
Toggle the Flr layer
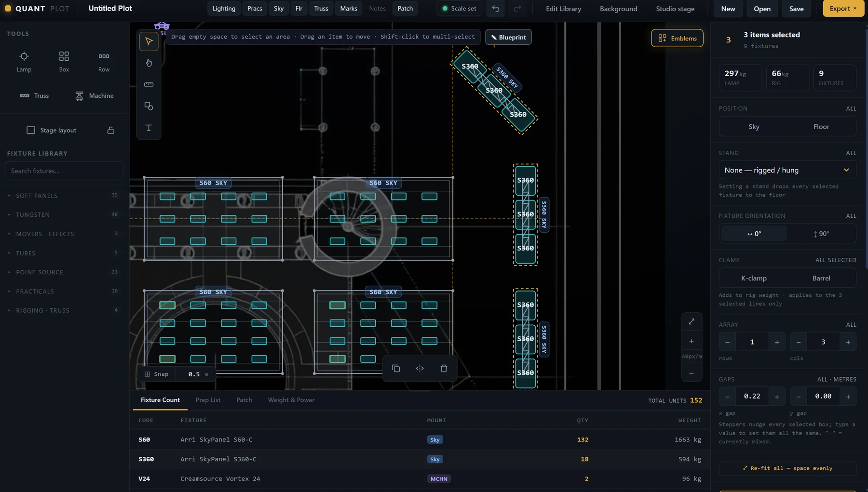pos(299,9)
